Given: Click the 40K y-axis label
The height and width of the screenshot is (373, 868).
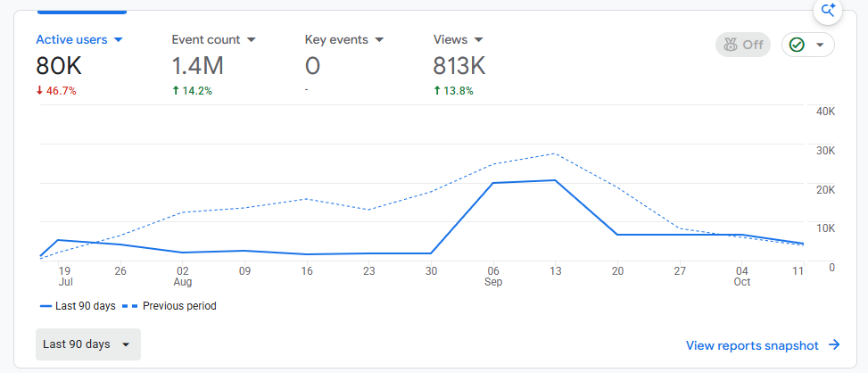Looking at the screenshot, I should pos(825,112).
